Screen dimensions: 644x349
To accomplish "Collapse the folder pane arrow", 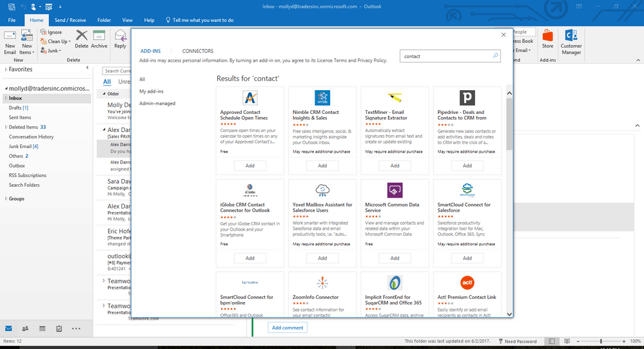I will [x=87, y=68].
